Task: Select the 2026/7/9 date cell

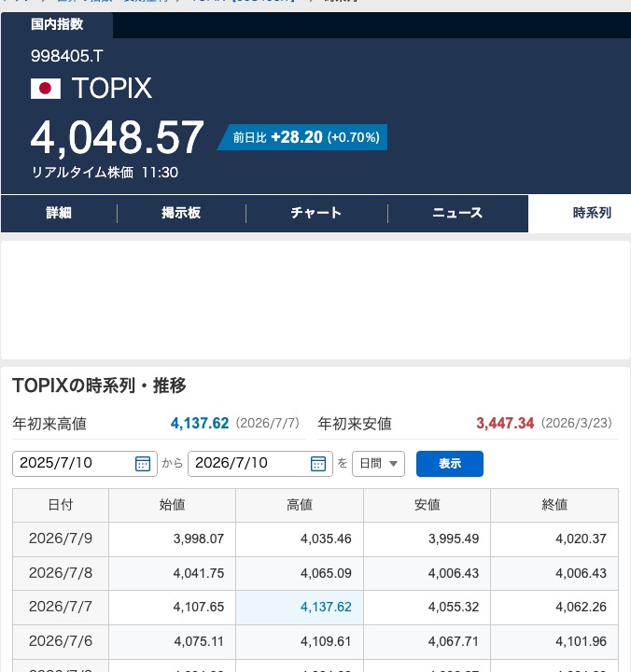Action: 61,539
